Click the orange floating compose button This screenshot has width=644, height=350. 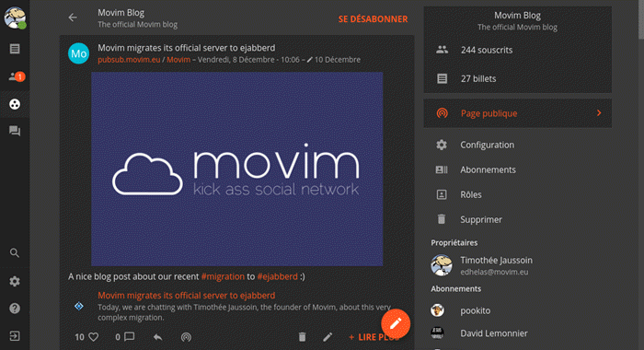tap(396, 323)
